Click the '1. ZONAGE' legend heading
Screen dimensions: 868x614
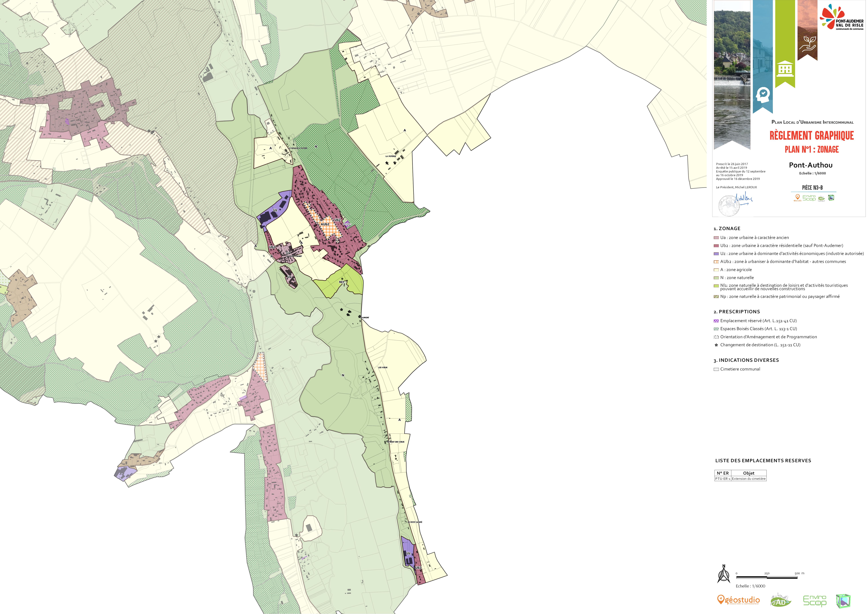[x=727, y=229]
